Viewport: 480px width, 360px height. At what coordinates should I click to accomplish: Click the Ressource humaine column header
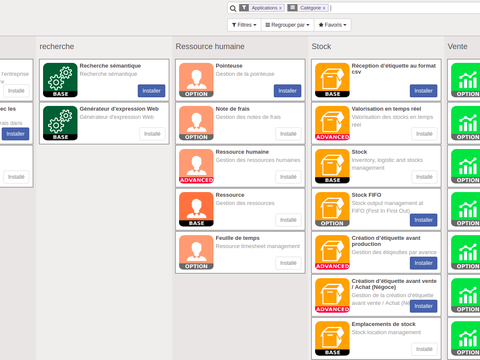210,46
